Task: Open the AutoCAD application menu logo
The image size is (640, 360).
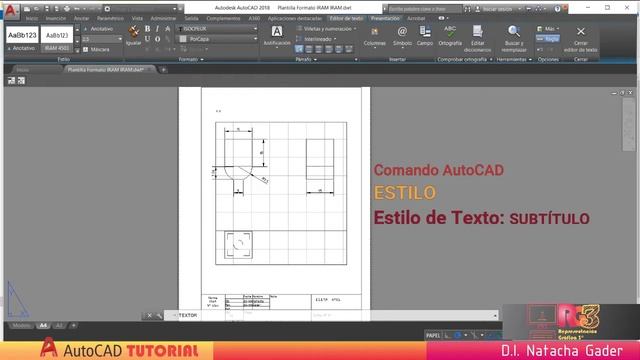Action: tap(11, 10)
